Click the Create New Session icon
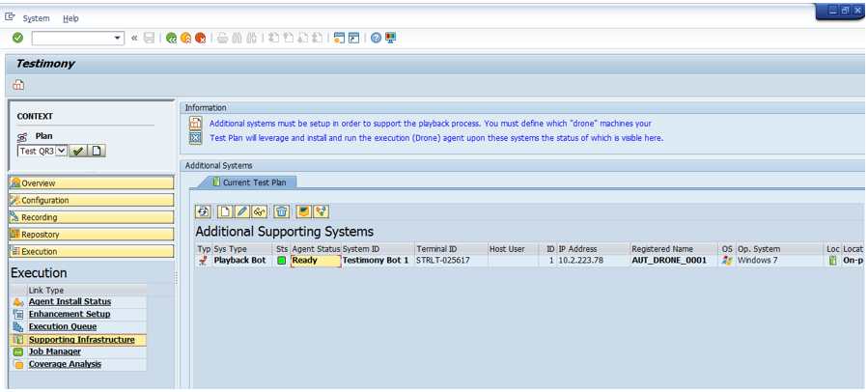 (x=339, y=39)
